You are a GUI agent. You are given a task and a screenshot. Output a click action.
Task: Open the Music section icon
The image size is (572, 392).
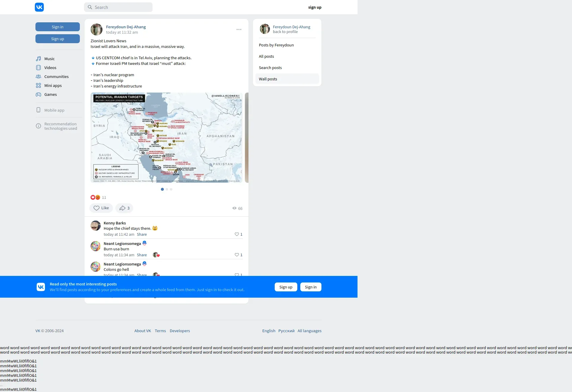38,59
